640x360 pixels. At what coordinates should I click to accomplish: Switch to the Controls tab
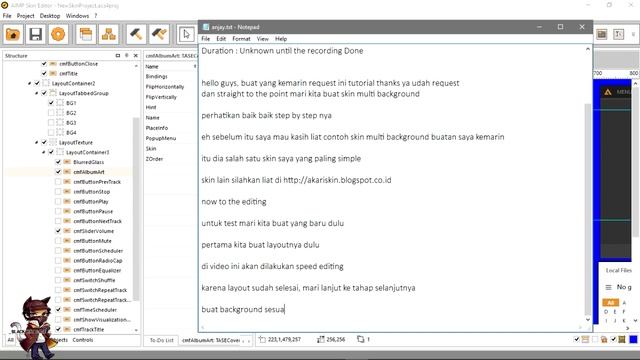(x=83, y=340)
